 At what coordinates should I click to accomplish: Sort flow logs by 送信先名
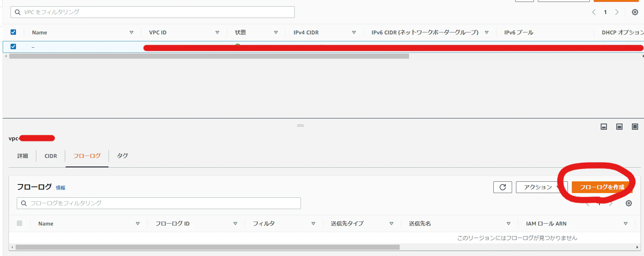click(x=509, y=224)
